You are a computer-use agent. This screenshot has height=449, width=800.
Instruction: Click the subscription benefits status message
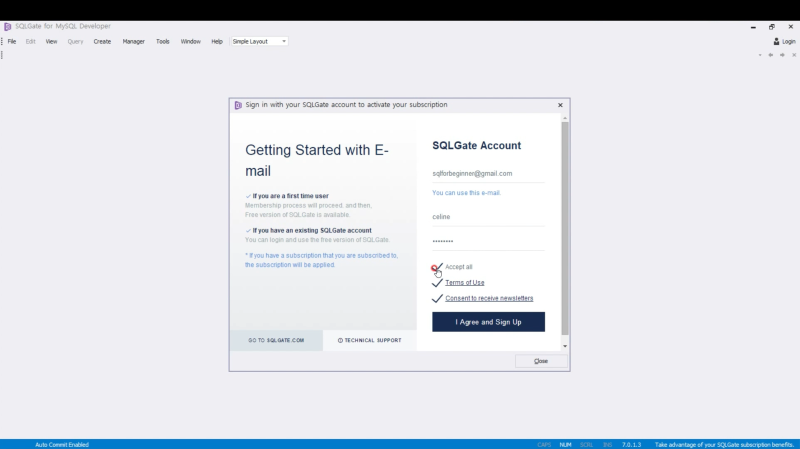click(x=724, y=445)
